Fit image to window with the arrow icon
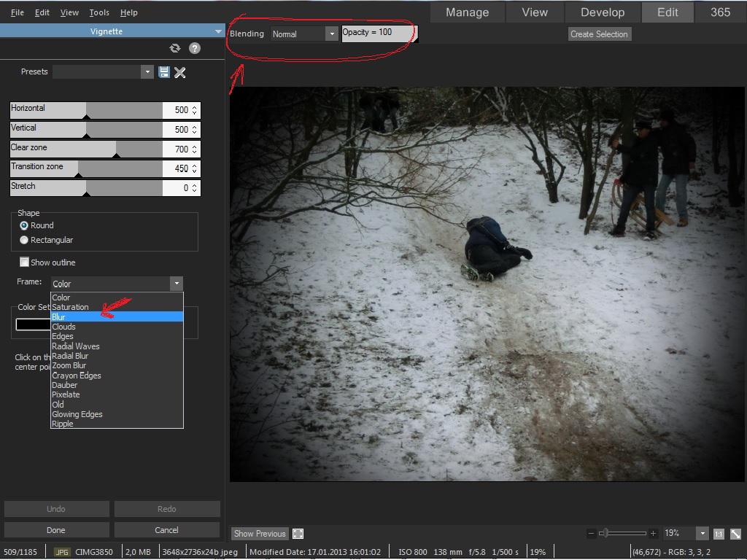 [x=735, y=533]
